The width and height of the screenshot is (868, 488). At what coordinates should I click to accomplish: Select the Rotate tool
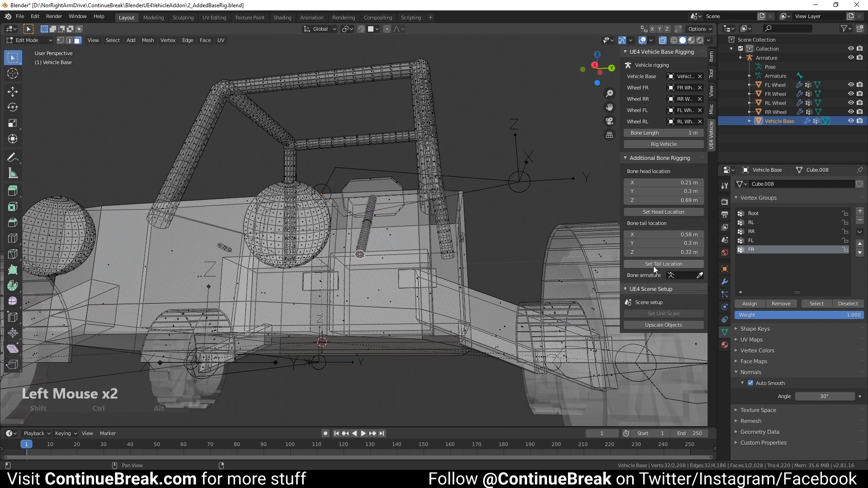[13, 108]
